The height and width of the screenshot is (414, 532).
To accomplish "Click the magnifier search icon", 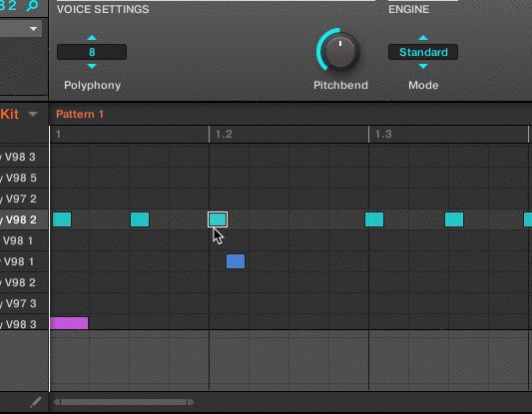I will 33,5.
